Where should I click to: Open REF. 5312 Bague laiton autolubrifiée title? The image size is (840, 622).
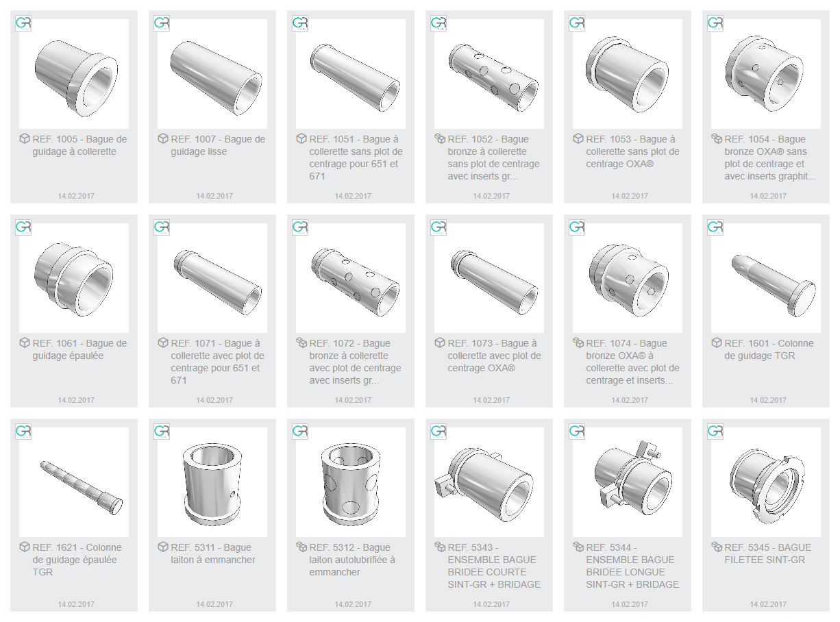(x=352, y=560)
